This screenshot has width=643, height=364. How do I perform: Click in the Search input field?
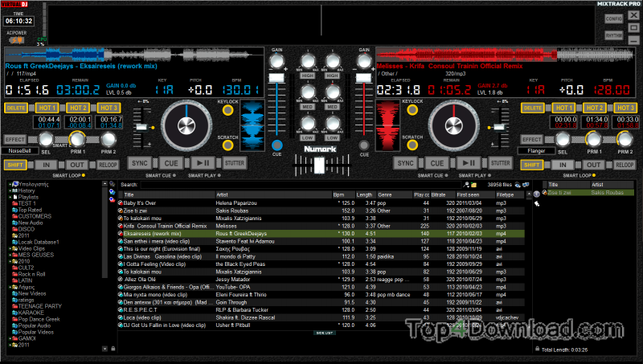pos(301,185)
